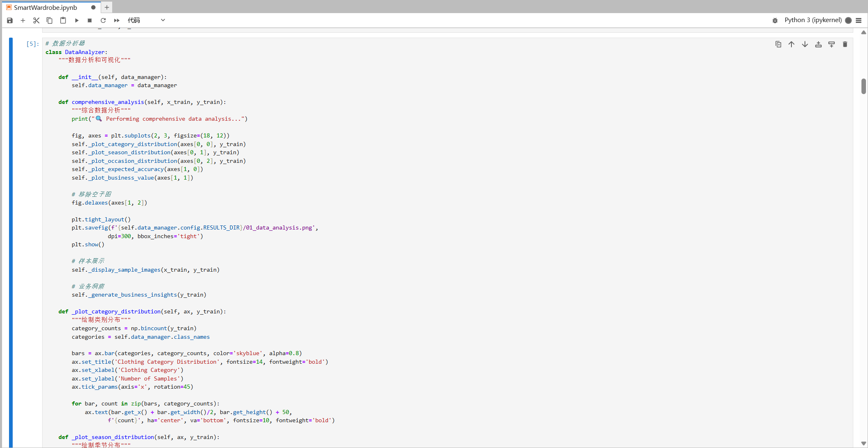Open the cell type dropdown

coord(146,20)
